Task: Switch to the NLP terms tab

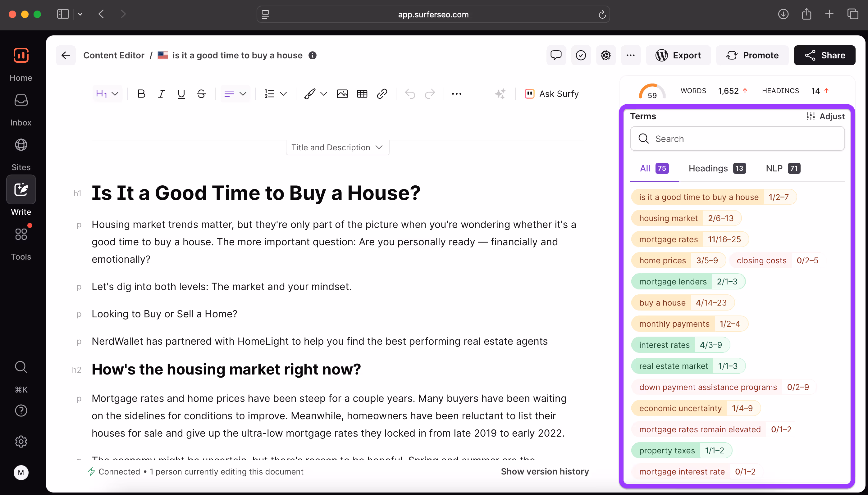Action: (x=782, y=168)
